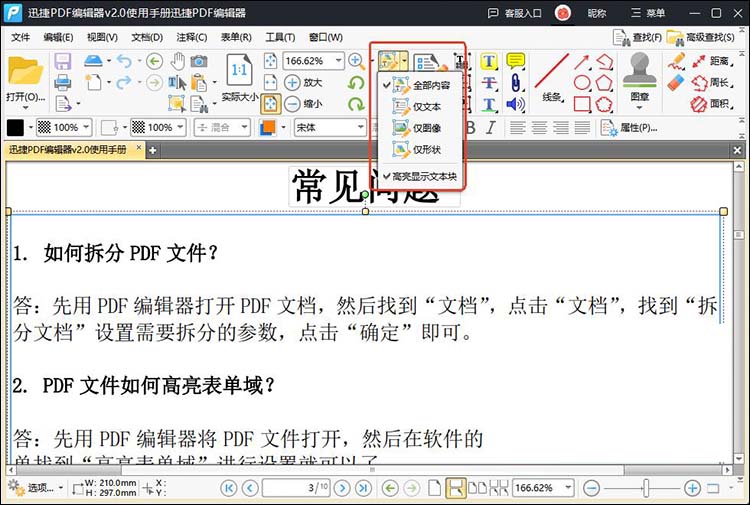Click the black fill color swatch
The height and width of the screenshot is (505, 750).
click(x=15, y=128)
